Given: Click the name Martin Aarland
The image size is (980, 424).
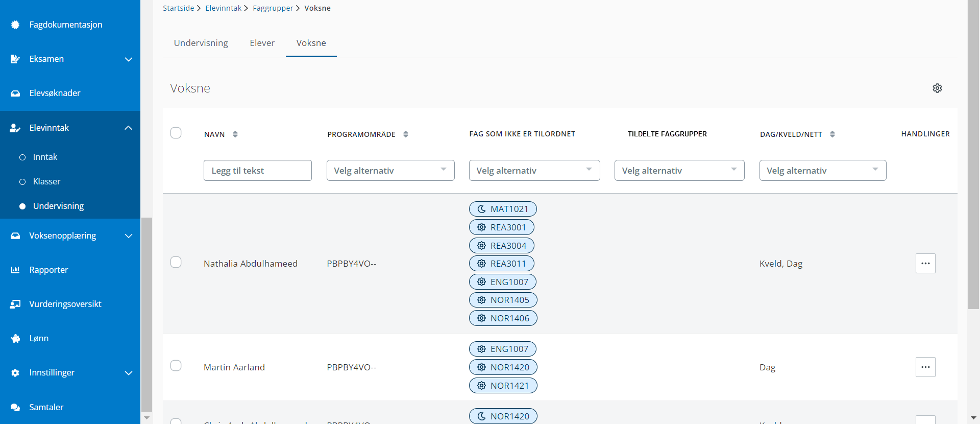Looking at the screenshot, I should click(x=234, y=367).
